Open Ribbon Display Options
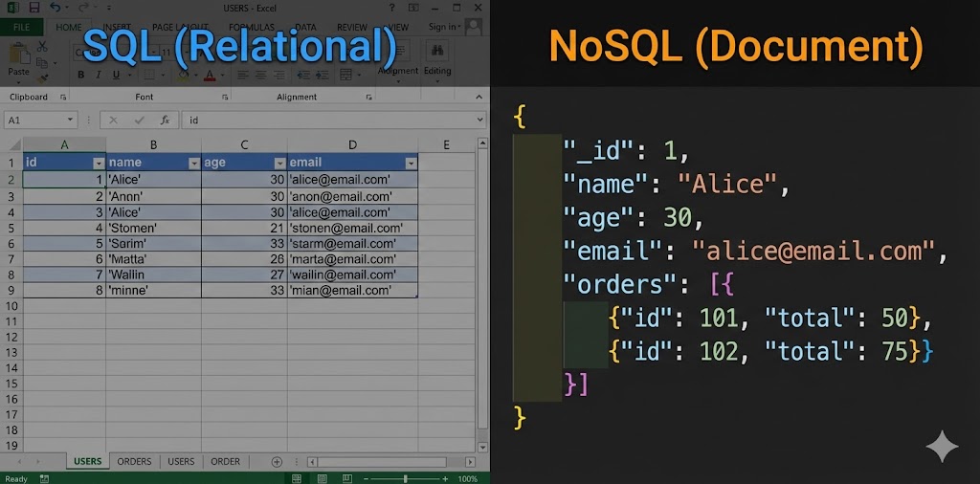This screenshot has width=980, height=484. (x=413, y=8)
